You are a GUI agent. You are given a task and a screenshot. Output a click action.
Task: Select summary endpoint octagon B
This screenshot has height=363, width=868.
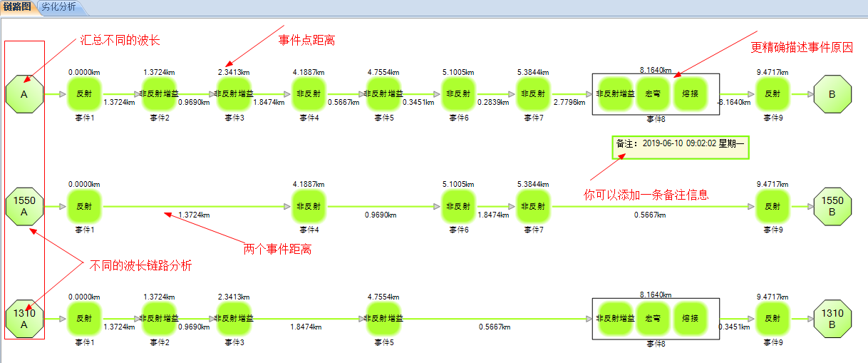[832, 94]
